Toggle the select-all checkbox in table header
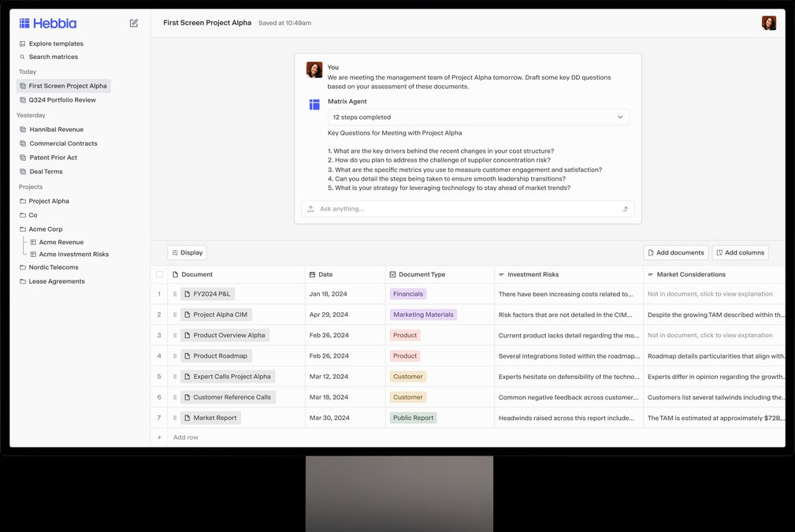Screen dimensions: 795x532 (x=159, y=274)
